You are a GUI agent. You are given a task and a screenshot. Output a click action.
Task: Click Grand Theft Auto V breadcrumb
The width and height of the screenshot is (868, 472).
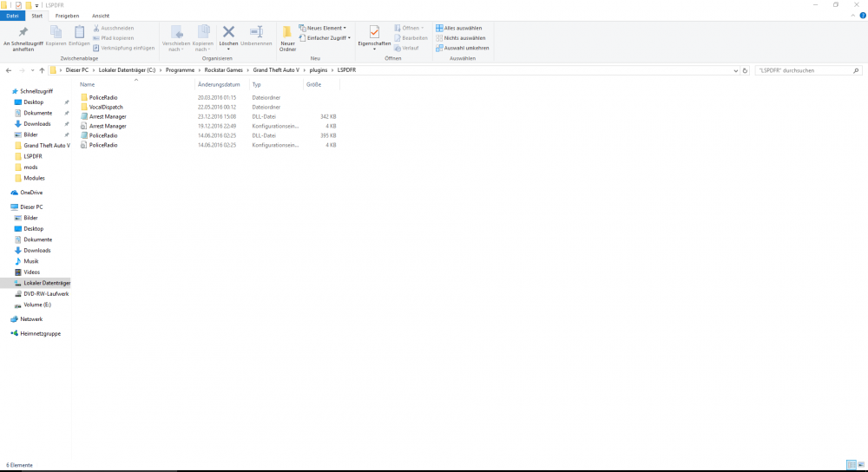pyautogui.click(x=276, y=70)
